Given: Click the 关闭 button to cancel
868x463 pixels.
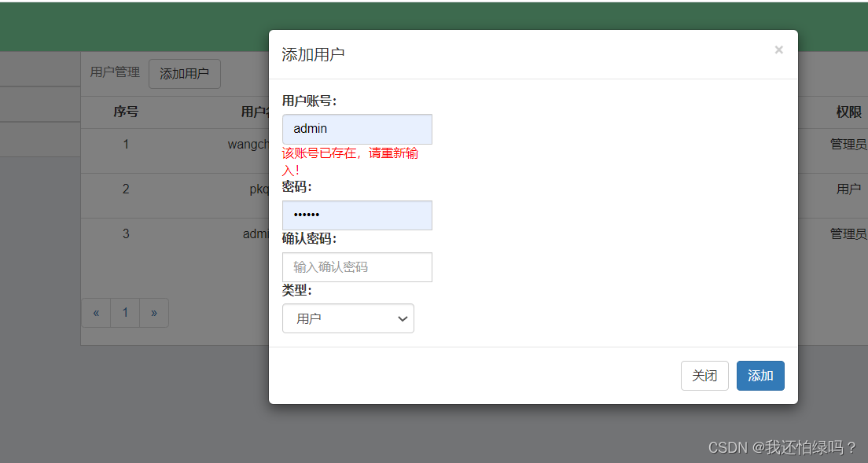Looking at the screenshot, I should click(x=704, y=376).
